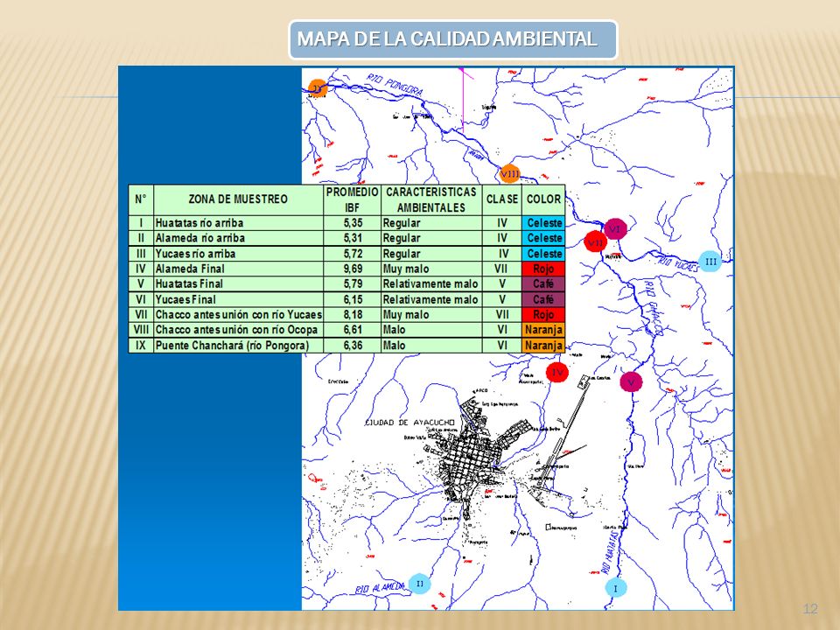Select Puente Chanchará (río Pongora) cell
The image size is (840, 630).
pyautogui.click(x=238, y=346)
